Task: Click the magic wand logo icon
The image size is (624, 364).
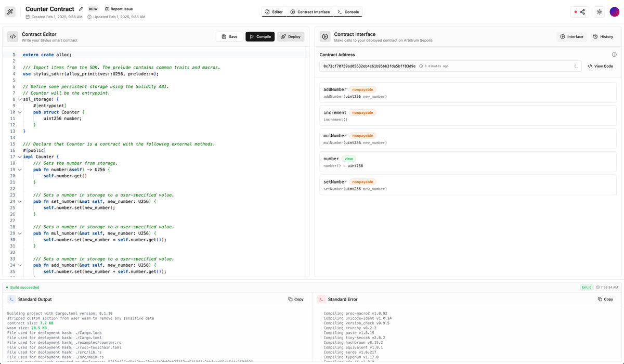Action: pos(10,12)
